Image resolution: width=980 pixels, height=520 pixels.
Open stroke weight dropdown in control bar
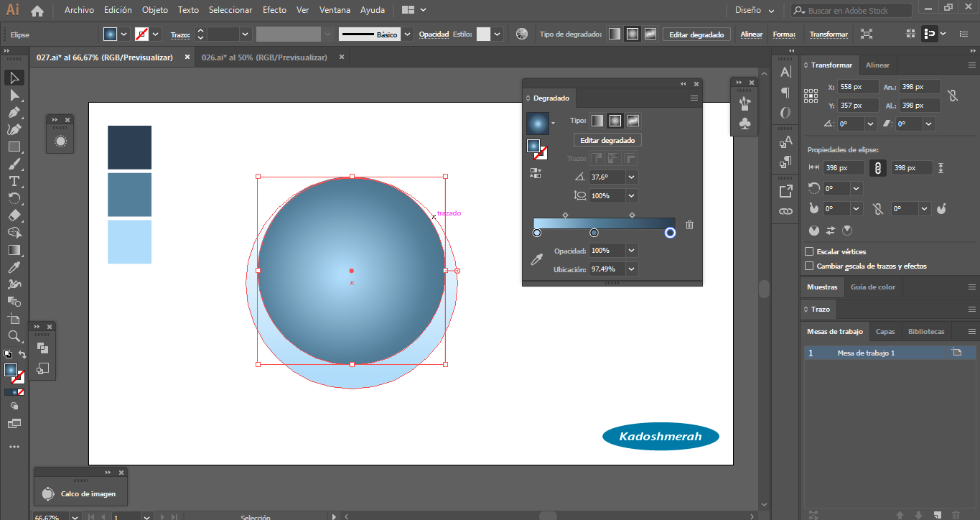click(246, 34)
